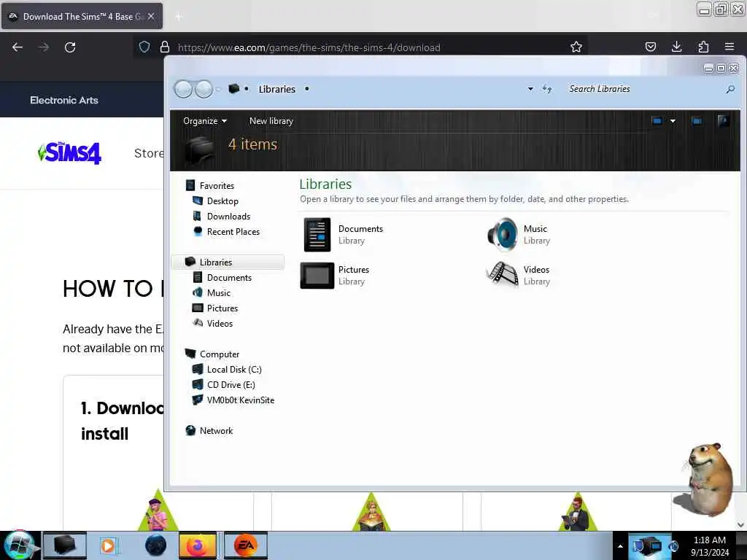Screen dimensions: 747x560
Task: Close the Sims 4 download tab
Action: pyautogui.click(x=150, y=16)
